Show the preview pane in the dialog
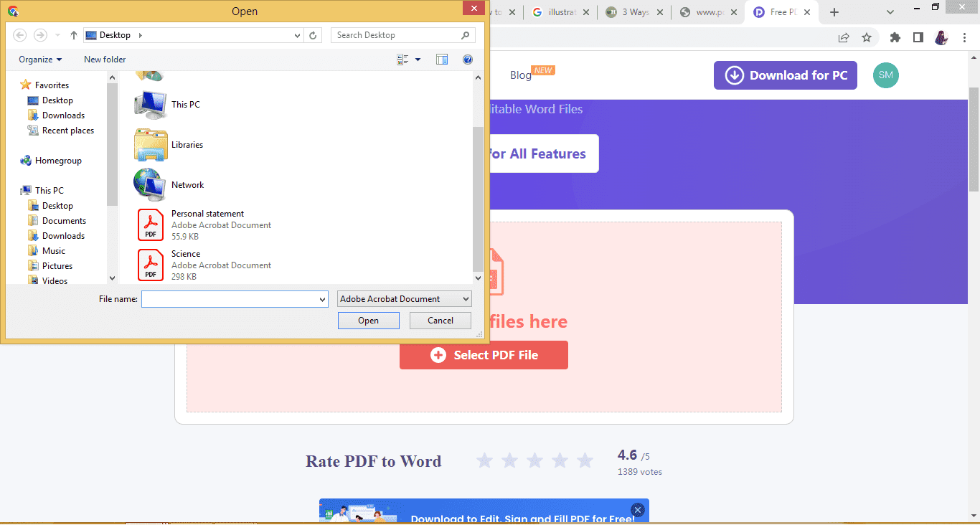The height and width of the screenshot is (525, 980). (x=441, y=59)
